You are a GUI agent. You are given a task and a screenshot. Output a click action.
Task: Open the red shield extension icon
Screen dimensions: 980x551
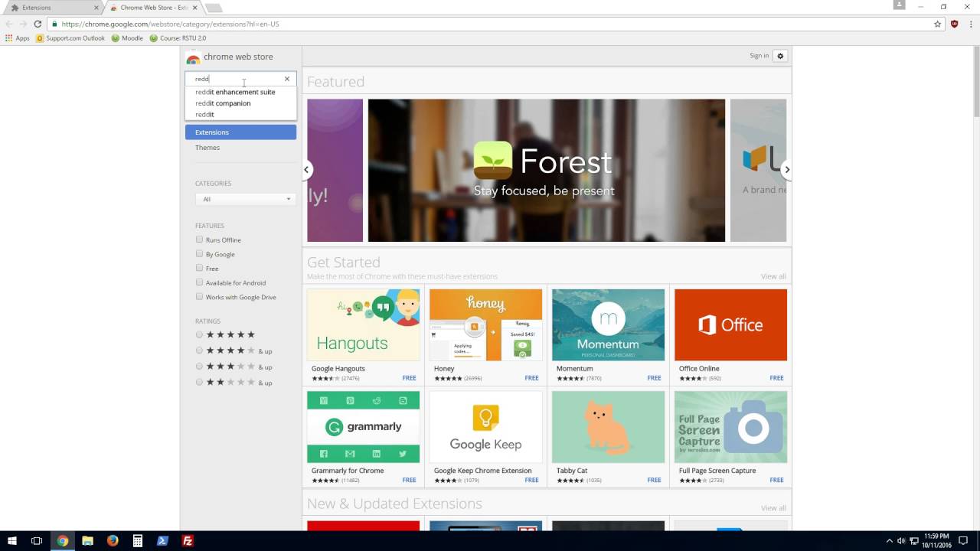tap(954, 24)
